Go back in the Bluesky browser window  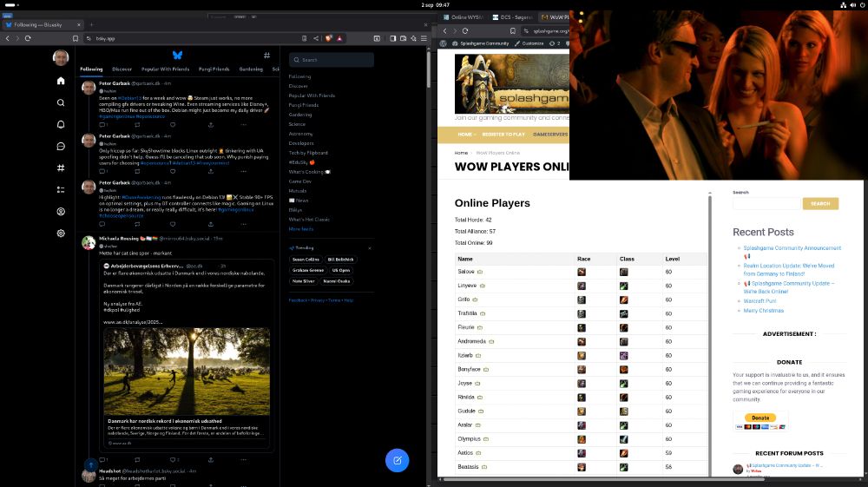(x=7, y=38)
